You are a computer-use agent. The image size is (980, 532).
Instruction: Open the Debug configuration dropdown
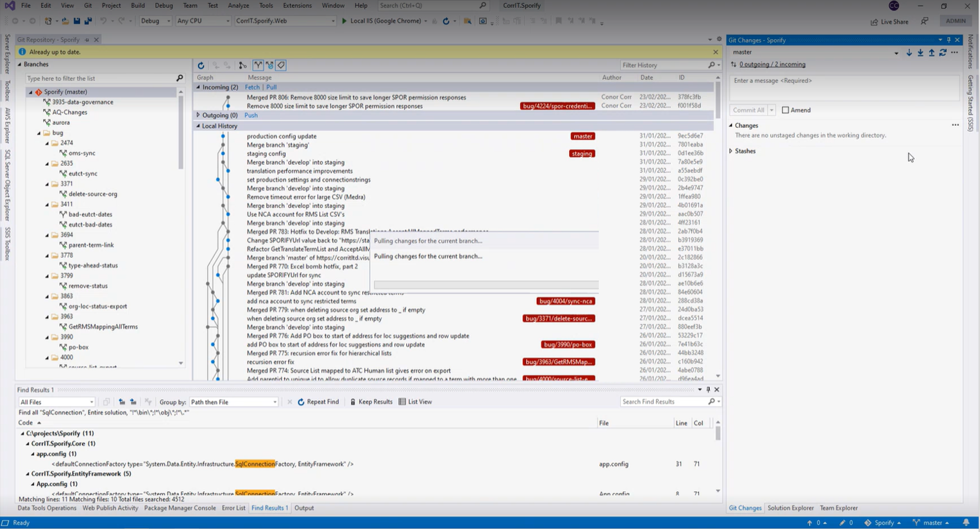156,21
